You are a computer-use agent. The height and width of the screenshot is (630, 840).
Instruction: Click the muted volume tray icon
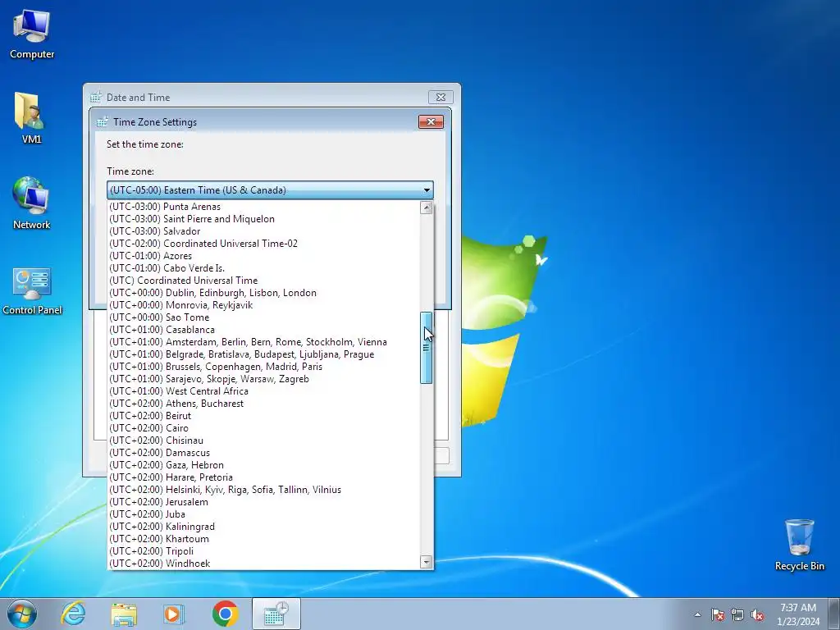pos(757,614)
